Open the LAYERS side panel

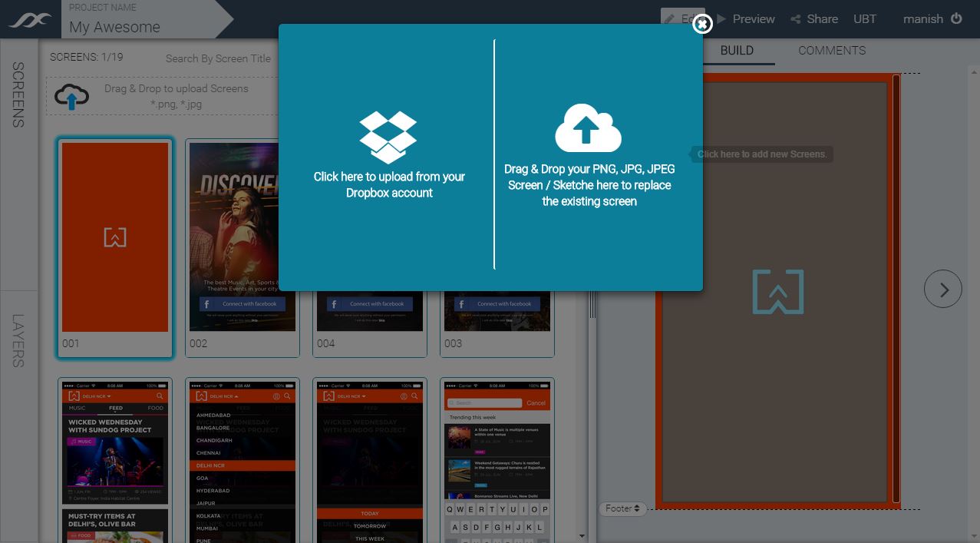point(18,340)
